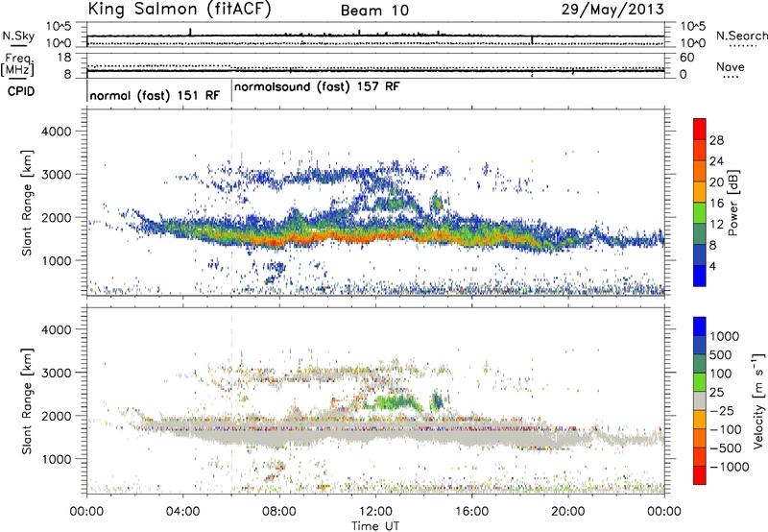
Task: Click the '-1000' tick on Velocity colorbar
Action: (x=729, y=467)
